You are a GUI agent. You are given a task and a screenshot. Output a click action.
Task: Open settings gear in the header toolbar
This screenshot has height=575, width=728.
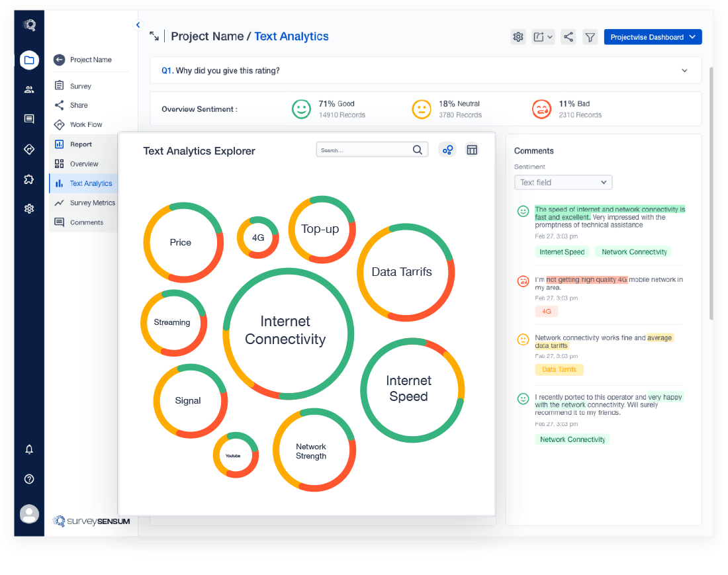tap(518, 36)
